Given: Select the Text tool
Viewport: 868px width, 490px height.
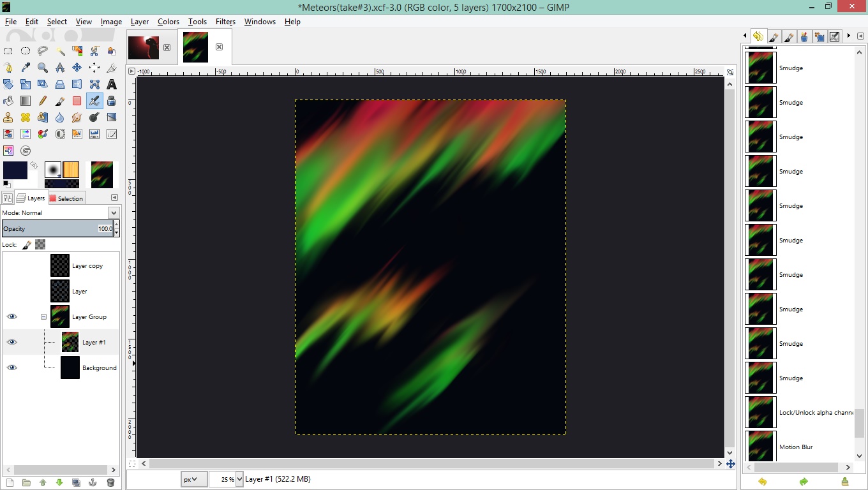Looking at the screenshot, I should (112, 84).
